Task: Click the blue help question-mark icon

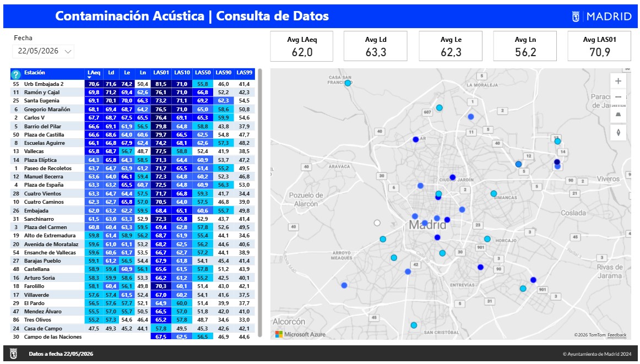Action: [15, 74]
